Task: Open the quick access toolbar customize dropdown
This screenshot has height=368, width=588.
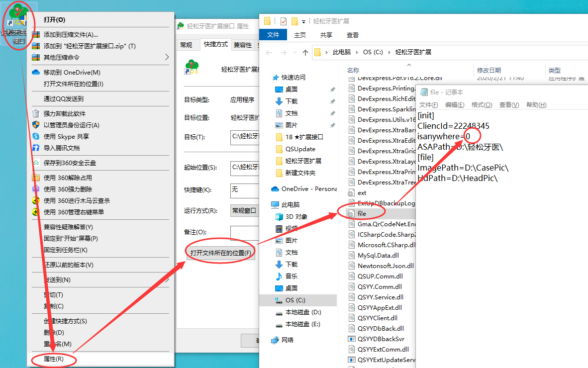Action: (x=304, y=22)
